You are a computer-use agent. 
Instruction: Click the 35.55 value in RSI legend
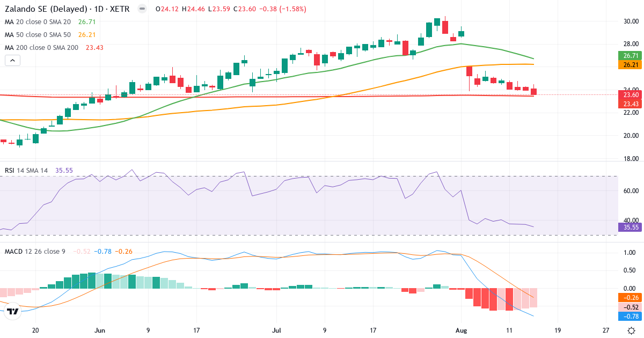[x=64, y=171]
